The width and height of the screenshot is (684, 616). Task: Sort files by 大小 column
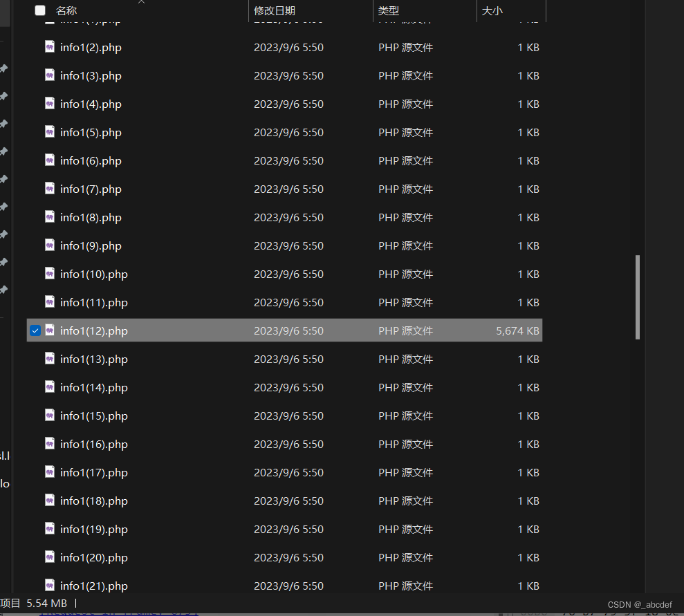click(x=492, y=11)
